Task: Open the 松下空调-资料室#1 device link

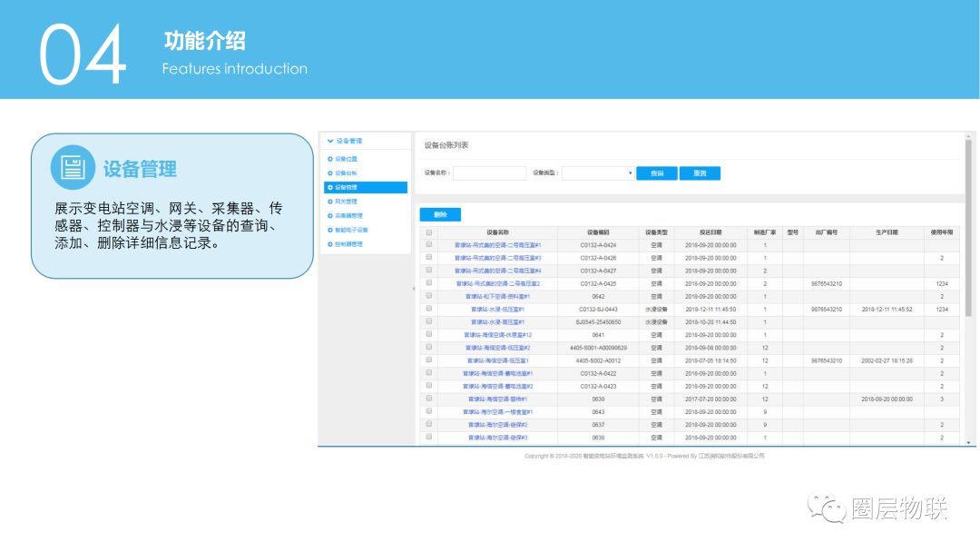Action: pos(497,297)
